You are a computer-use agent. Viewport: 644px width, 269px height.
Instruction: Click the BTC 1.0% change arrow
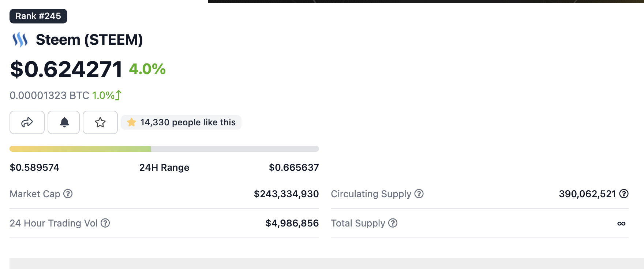click(118, 95)
